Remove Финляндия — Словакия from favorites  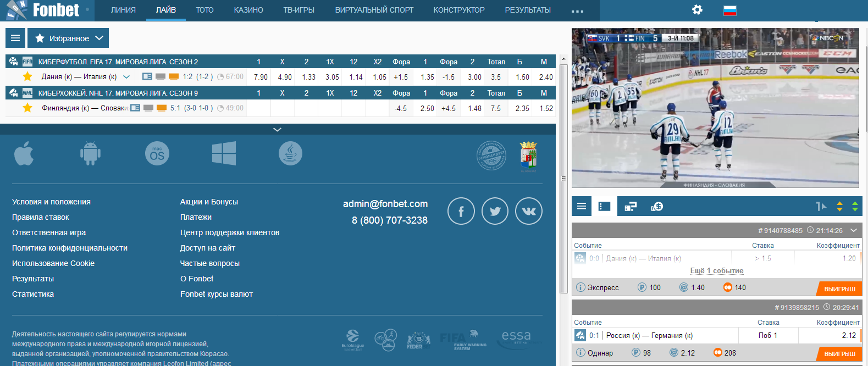(27, 108)
